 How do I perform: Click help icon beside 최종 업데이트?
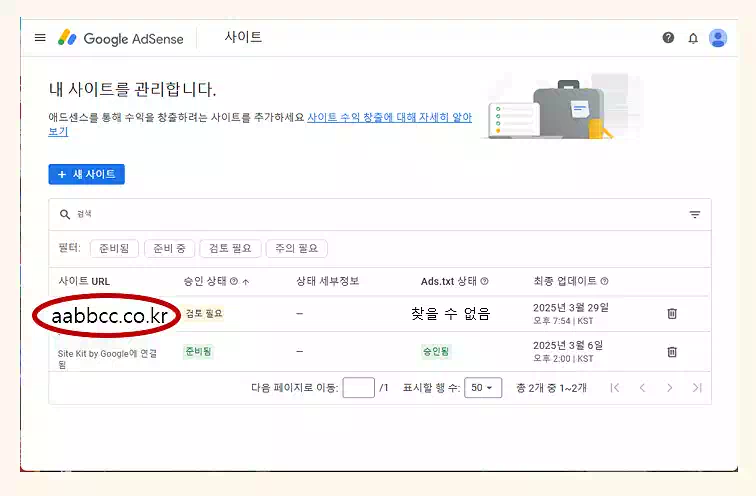pos(604,281)
